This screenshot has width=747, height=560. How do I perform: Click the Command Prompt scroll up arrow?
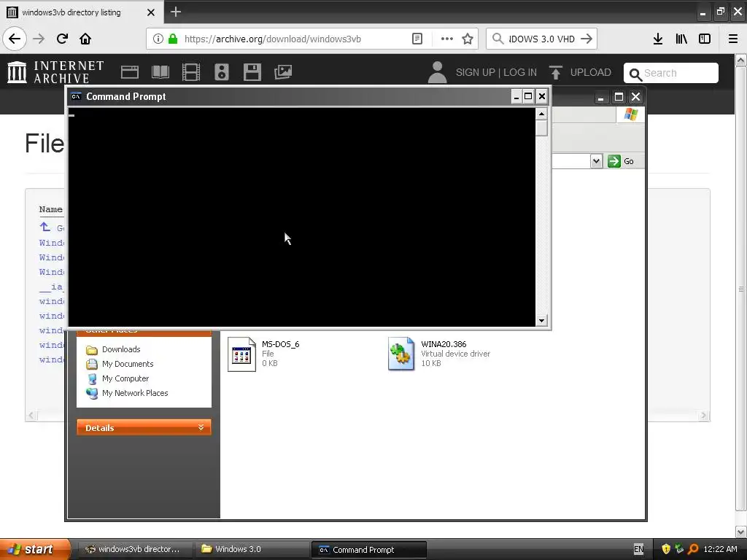click(541, 114)
